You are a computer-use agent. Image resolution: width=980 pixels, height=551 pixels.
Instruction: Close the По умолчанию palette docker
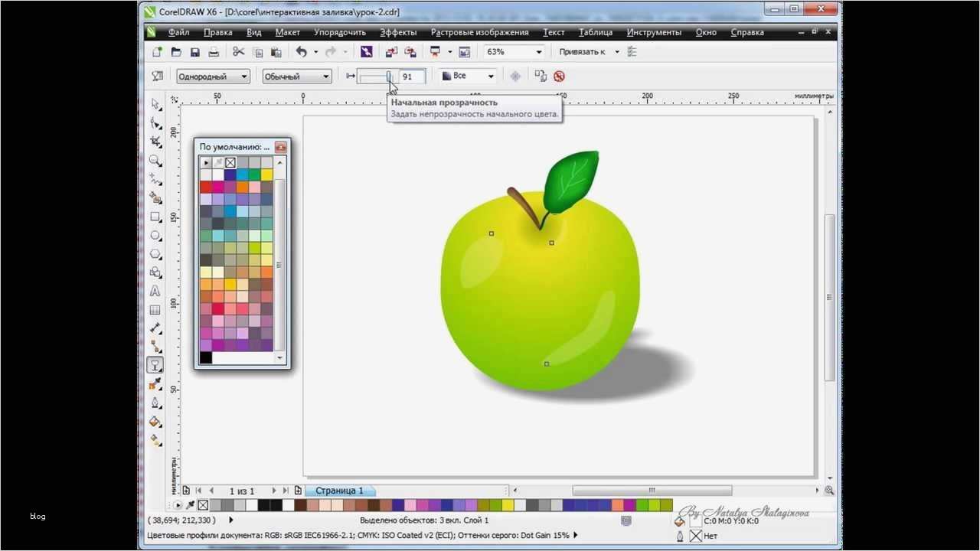coord(280,146)
